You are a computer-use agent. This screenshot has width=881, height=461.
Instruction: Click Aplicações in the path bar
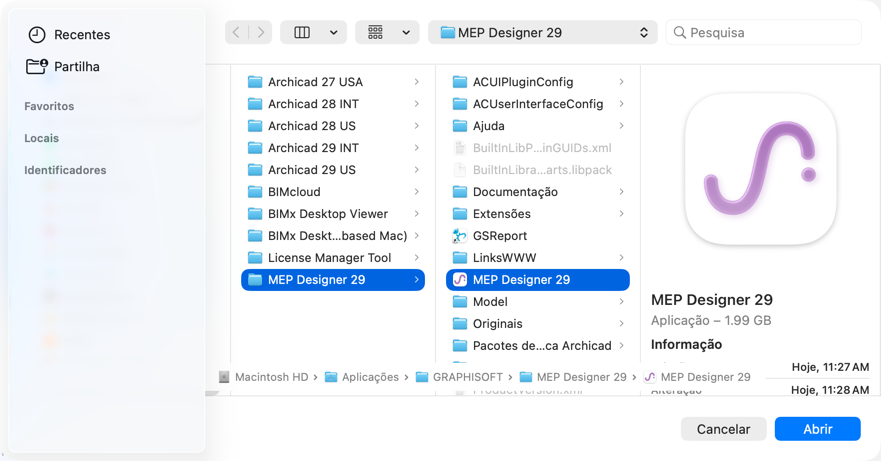(x=362, y=377)
